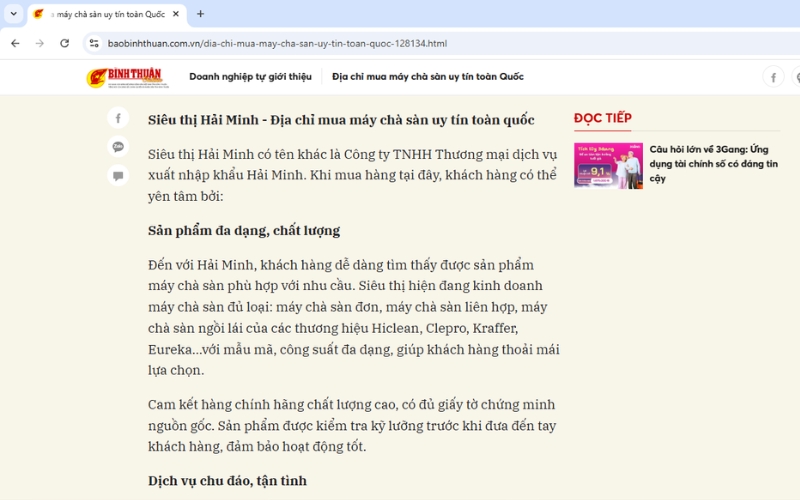Click heading 'Siêu thị Hải Minh - Địa chỉ mua máy chà sàn'
This screenshot has width=800, height=500.
[341, 120]
